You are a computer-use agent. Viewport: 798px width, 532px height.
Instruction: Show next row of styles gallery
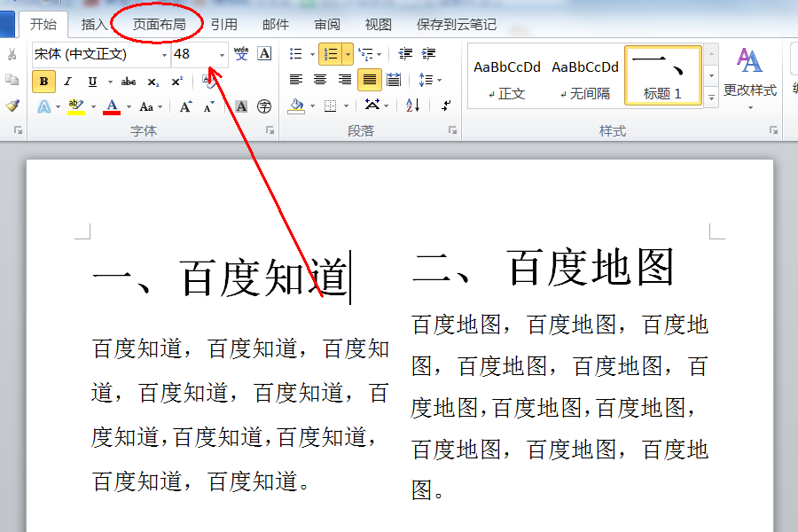click(x=711, y=76)
